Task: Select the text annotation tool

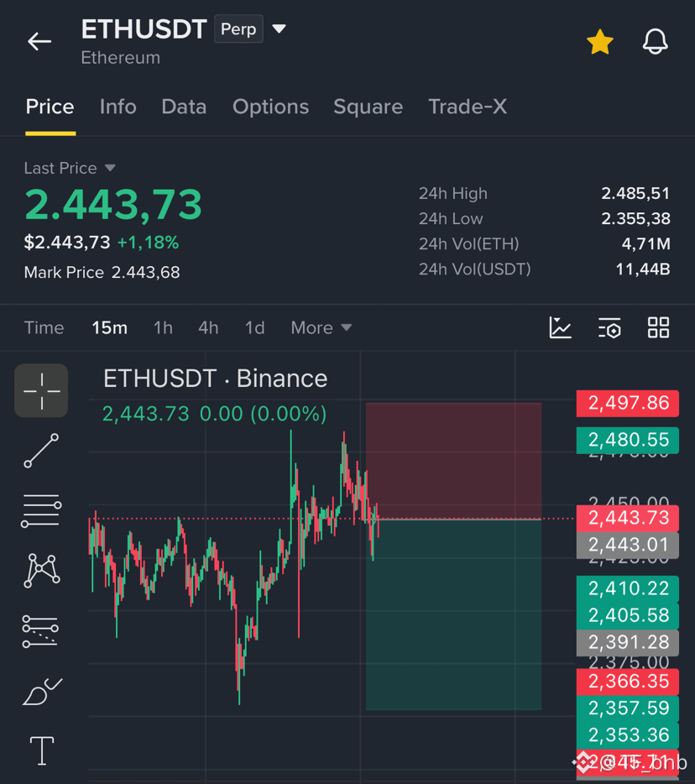Action: [42, 750]
